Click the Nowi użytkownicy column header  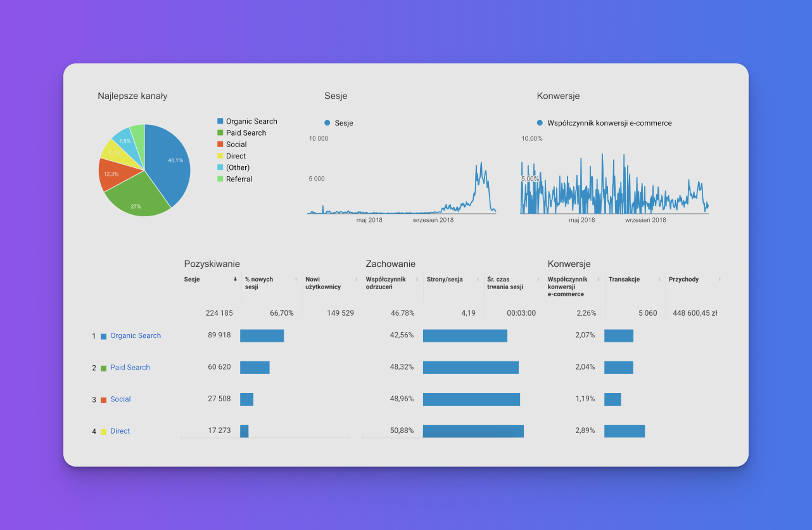pos(323,283)
